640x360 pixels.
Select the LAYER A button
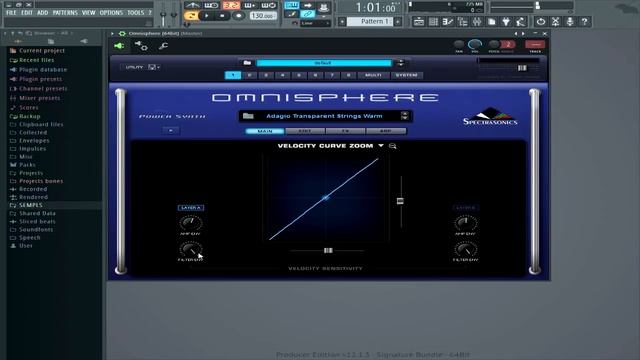(191, 208)
